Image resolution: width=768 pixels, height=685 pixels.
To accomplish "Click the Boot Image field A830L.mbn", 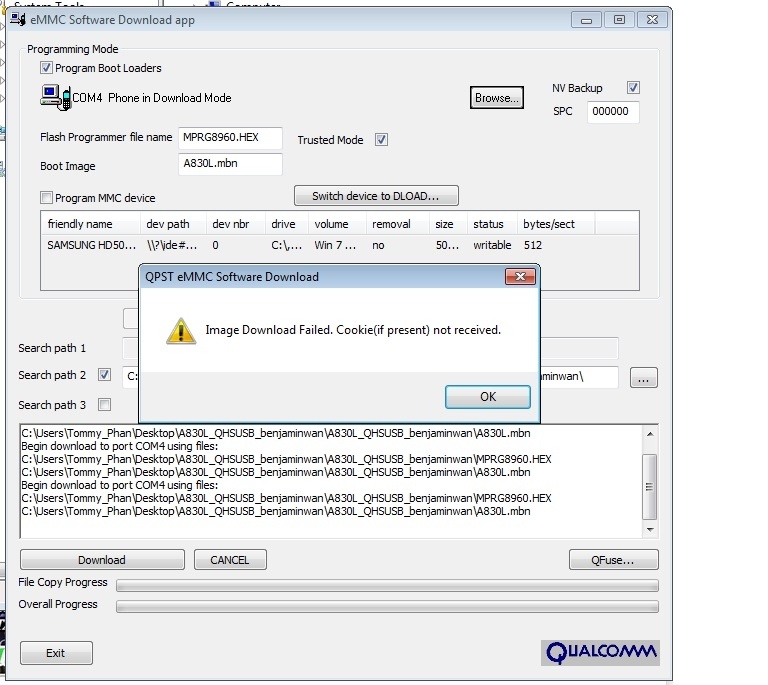I will (x=230, y=164).
